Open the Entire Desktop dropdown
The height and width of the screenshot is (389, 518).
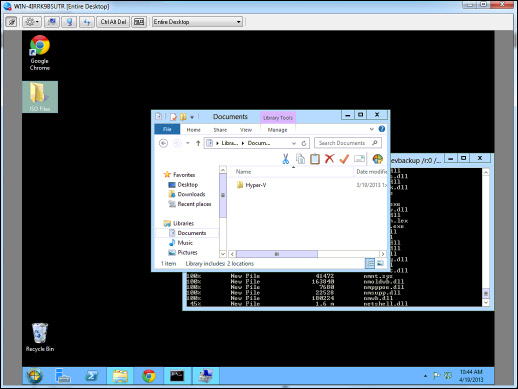pyautogui.click(x=197, y=22)
